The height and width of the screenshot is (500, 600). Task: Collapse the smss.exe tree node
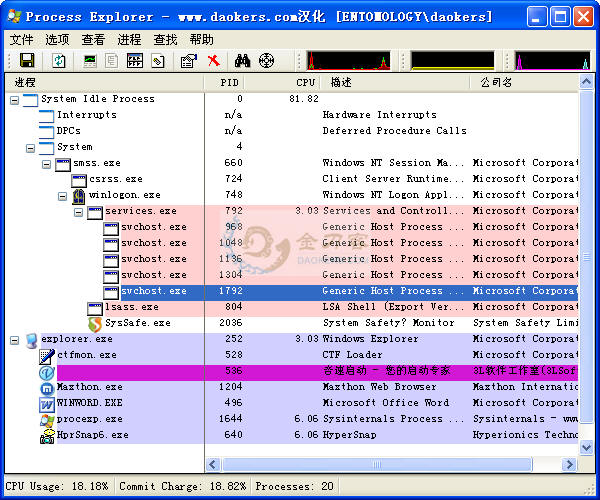coord(46,164)
